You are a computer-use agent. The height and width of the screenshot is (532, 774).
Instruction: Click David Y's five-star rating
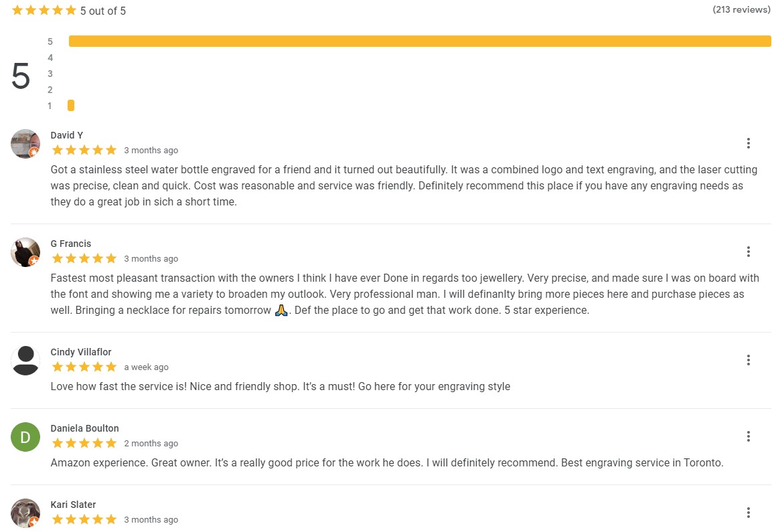pos(84,150)
